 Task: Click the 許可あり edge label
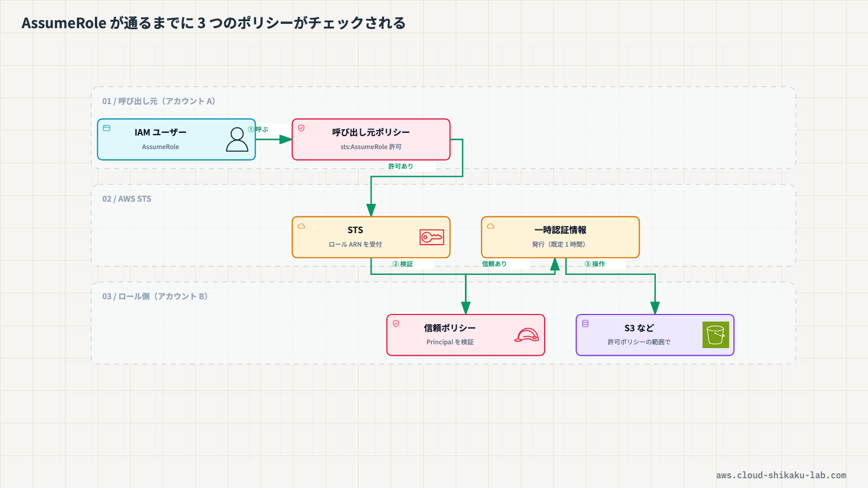pos(401,166)
